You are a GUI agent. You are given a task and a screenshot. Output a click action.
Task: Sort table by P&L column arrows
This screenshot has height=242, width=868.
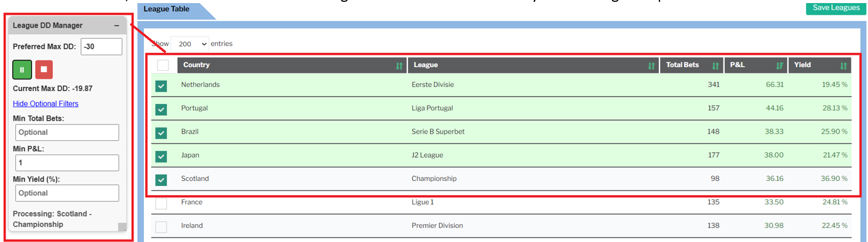[x=779, y=65]
